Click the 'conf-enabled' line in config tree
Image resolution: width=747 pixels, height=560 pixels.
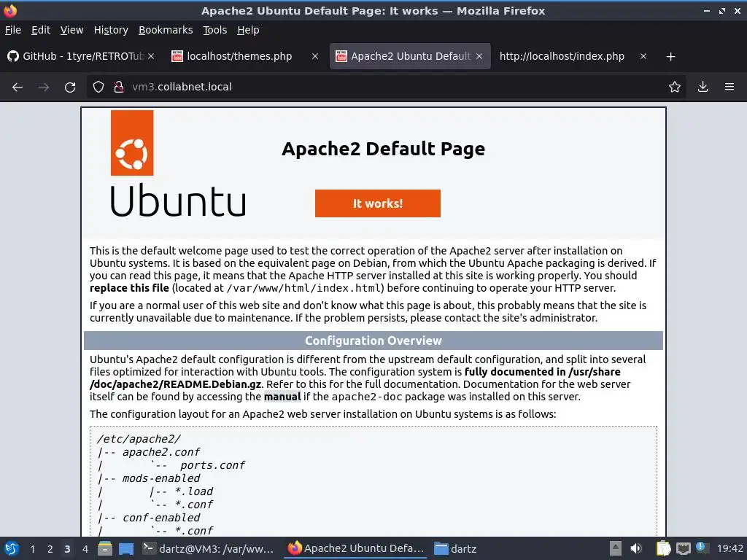pos(161,518)
